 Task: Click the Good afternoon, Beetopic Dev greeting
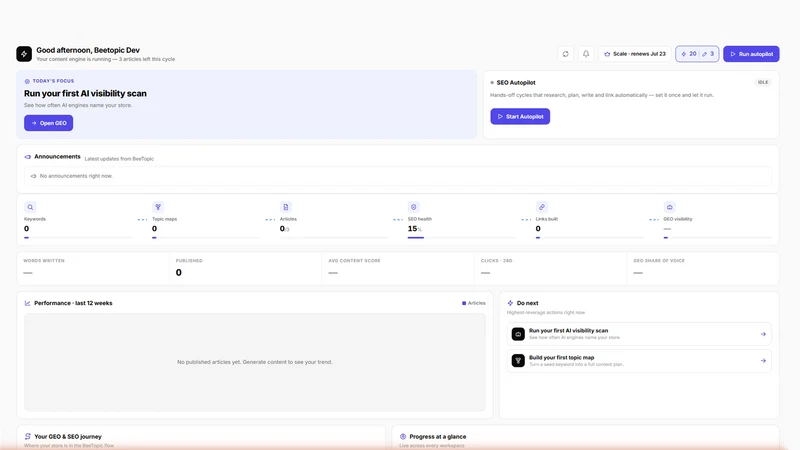click(88, 50)
